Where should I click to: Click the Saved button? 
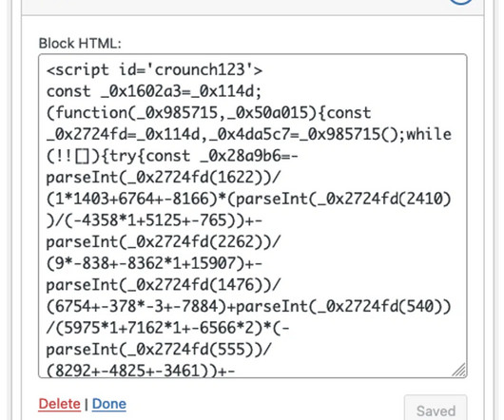click(x=436, y=410)
